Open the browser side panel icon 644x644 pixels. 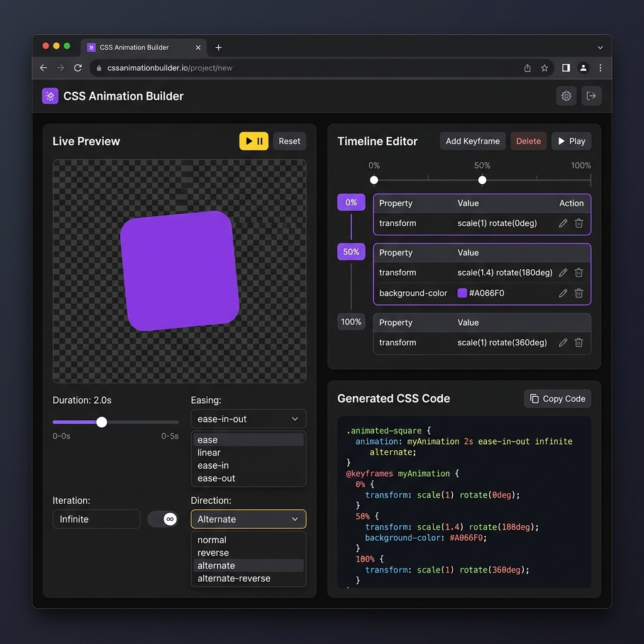click(565, 68)
